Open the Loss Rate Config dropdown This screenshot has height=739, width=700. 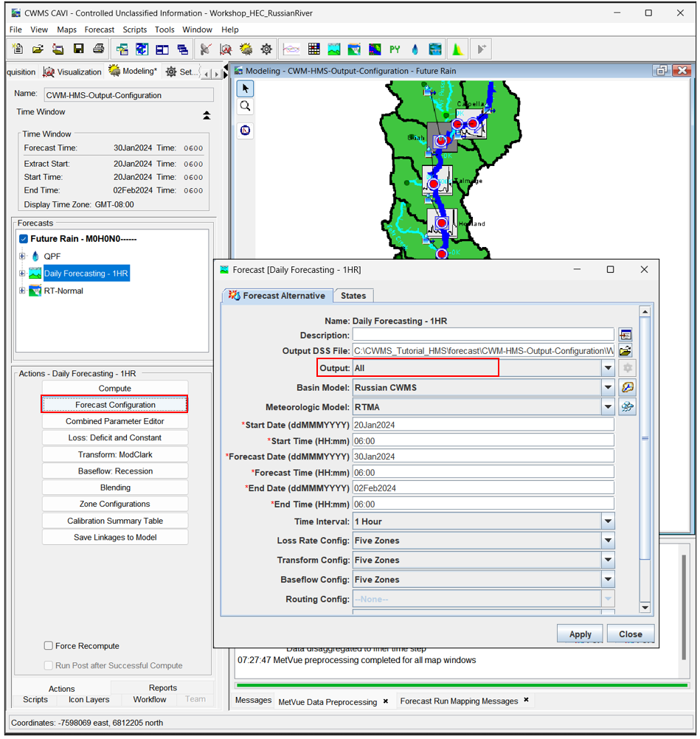click(x=608, y=541)
